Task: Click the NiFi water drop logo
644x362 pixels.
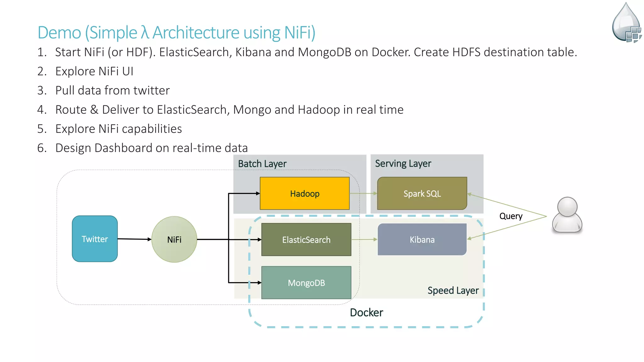Action: click(626, 23)
